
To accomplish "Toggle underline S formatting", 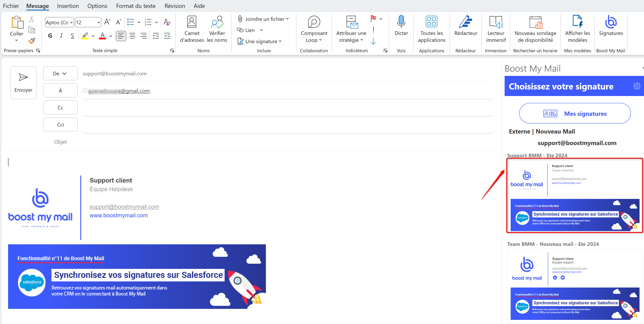I will (x=72, y=36).
